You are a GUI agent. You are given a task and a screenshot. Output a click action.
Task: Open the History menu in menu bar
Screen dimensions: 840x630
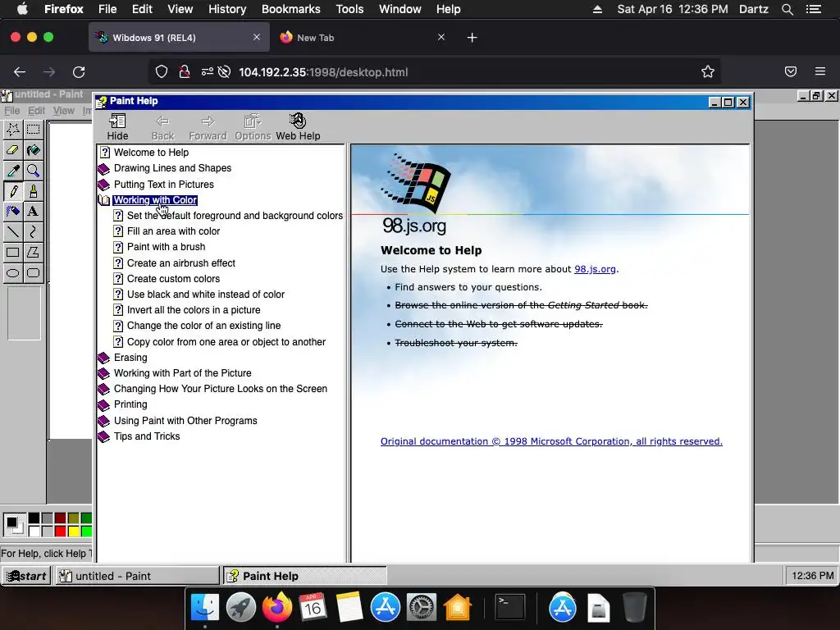point(227,9)
